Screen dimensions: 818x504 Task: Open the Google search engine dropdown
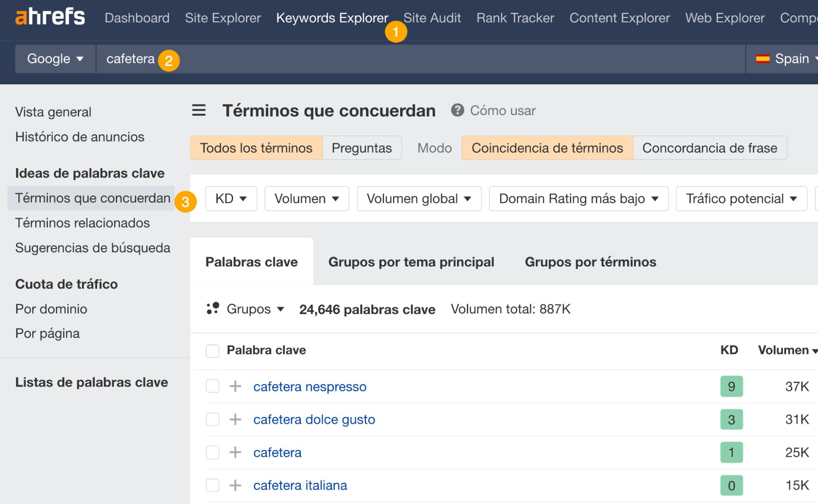[x=54, y=59]
